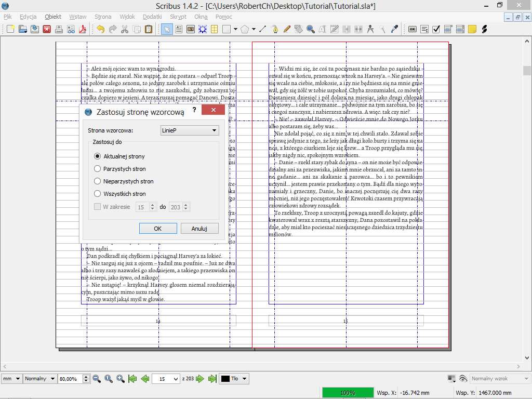The width and height of the screenshot is (532, 399).
Task: Open the Strona wzorcowa LinieP dropdown
Action: point(190,130)
